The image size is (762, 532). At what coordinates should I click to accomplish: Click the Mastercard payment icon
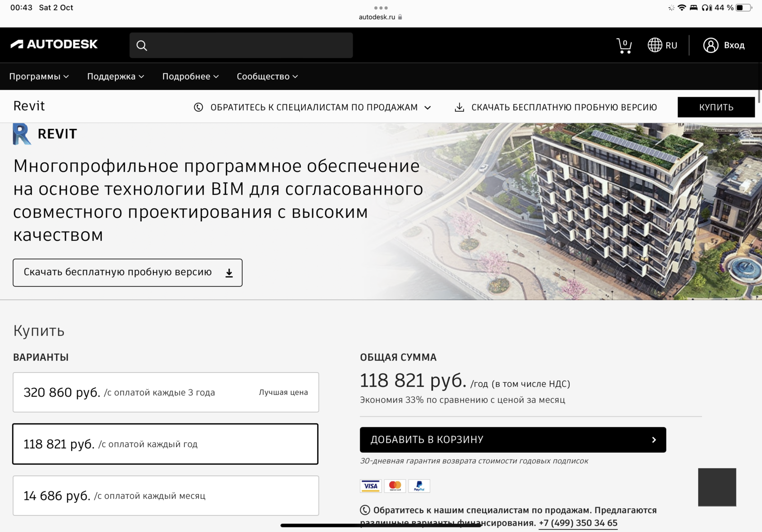click(x=395, y=486)
